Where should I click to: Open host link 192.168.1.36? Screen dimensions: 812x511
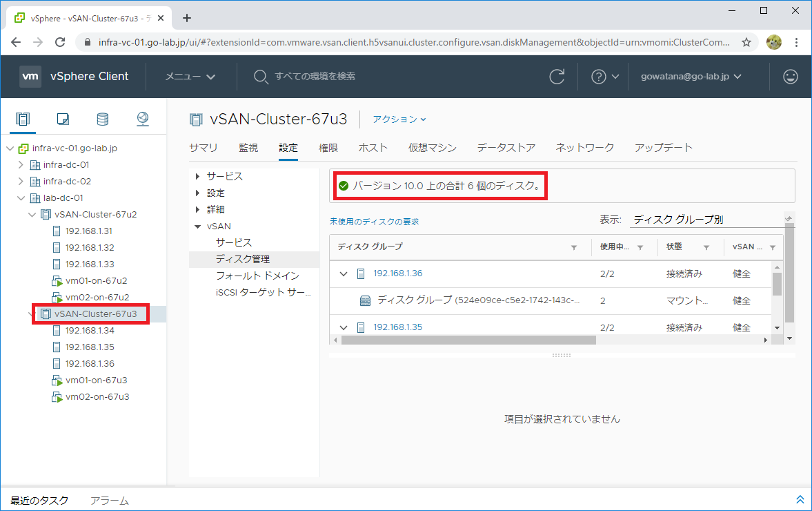click(397, 273)
